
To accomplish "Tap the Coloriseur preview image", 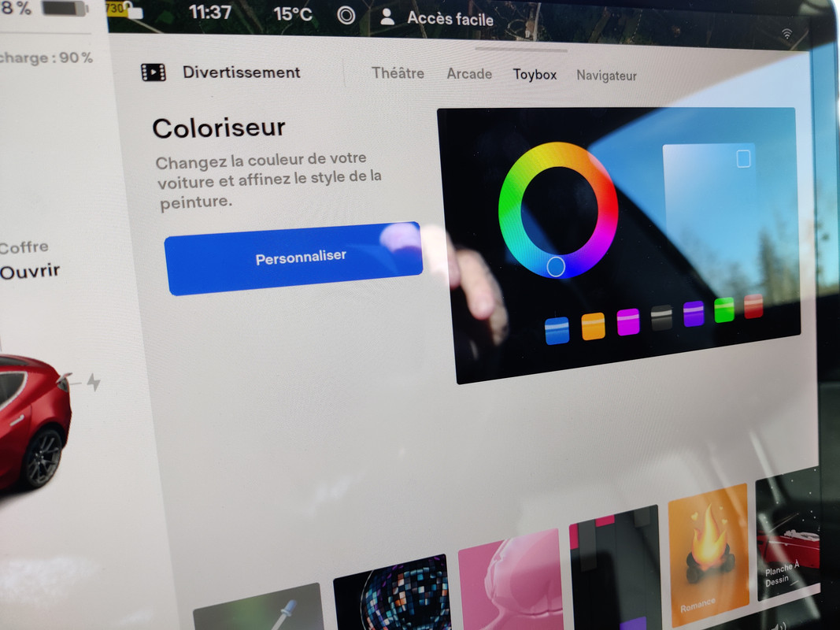I will 619,244.
